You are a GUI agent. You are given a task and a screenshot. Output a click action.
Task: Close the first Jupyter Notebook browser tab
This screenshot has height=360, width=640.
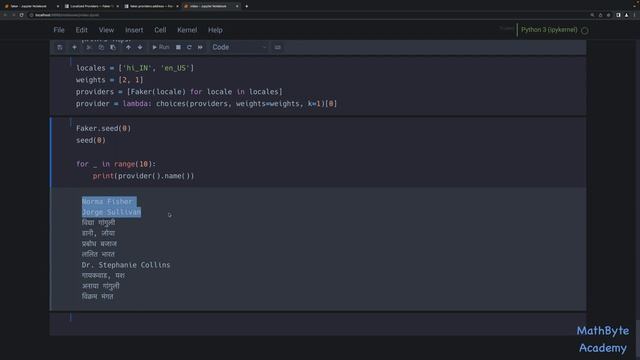click(x=58, y=6)
